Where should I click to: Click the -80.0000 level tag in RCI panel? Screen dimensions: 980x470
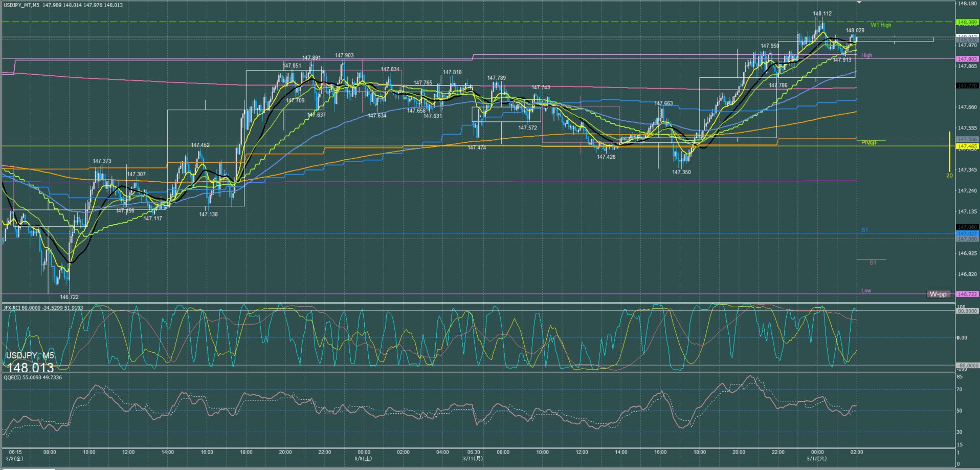point(968,366)
